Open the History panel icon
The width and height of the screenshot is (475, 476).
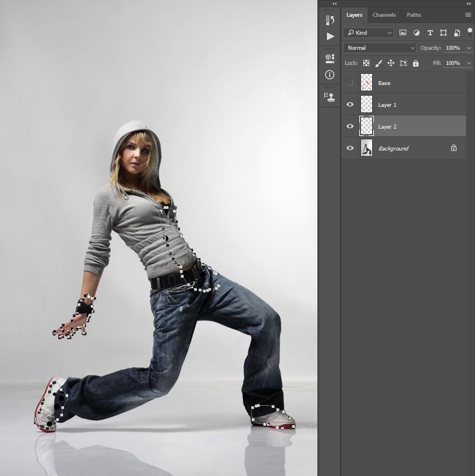click(330, 20)
